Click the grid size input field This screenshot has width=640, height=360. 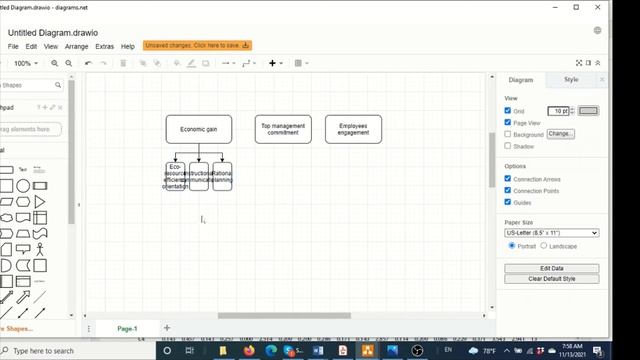[x=558, y=111]
